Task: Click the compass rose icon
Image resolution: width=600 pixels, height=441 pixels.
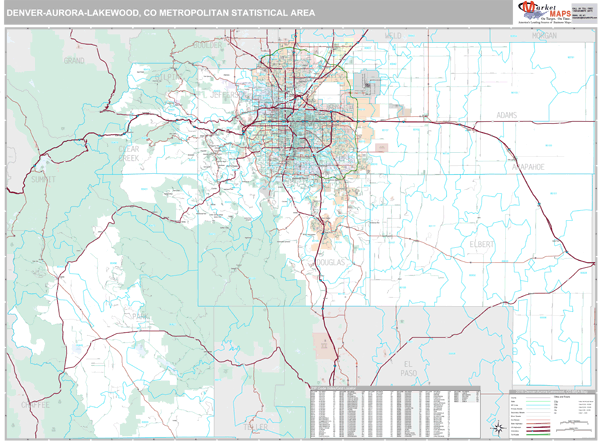Action: (x=499, y=428)
